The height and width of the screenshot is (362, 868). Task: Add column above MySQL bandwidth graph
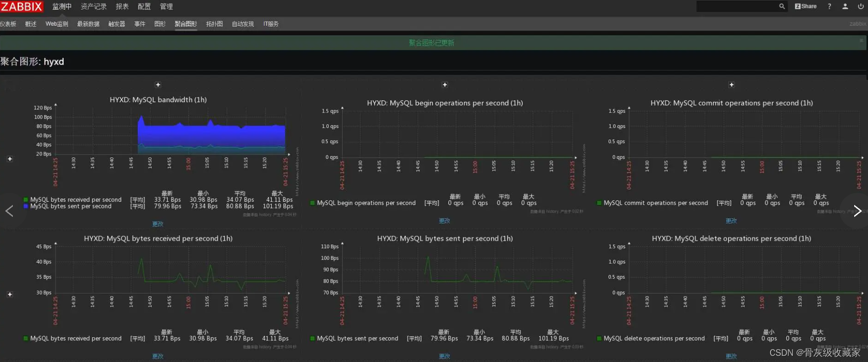(158, 85)
